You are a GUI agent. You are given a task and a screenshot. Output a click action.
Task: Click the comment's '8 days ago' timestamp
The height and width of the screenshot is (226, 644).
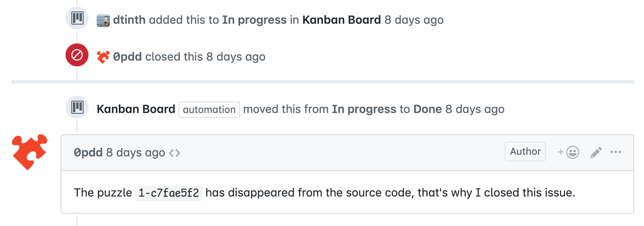pos(135,153)
